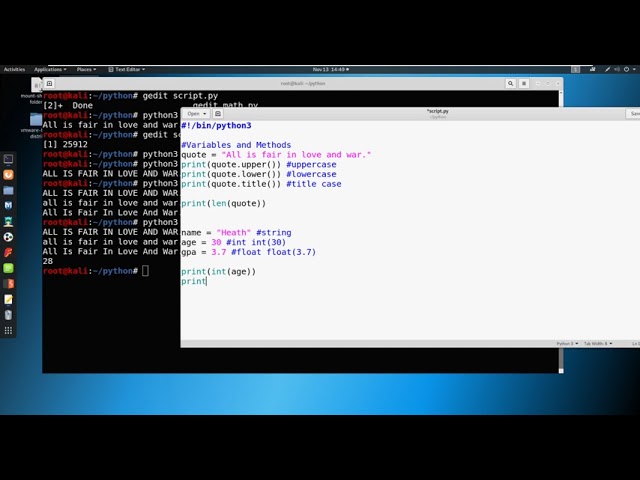Click '[2]+ Done' line in terminal
Image resolution: width=640 pixels, height=480 pixels.
(67, 105)
